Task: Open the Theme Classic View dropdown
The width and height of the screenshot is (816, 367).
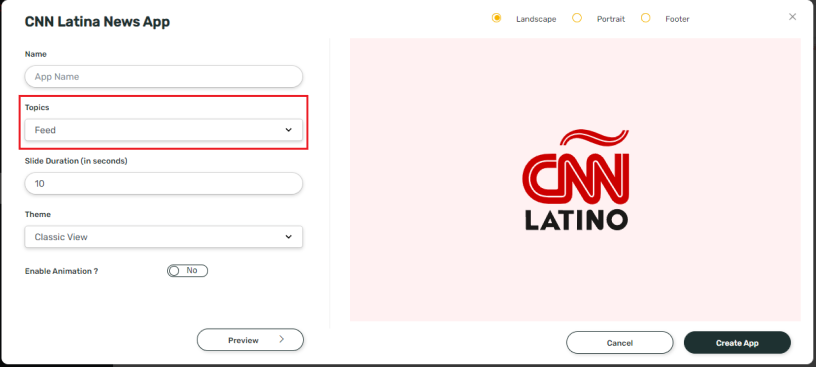Action: click(x=163, y=237)
